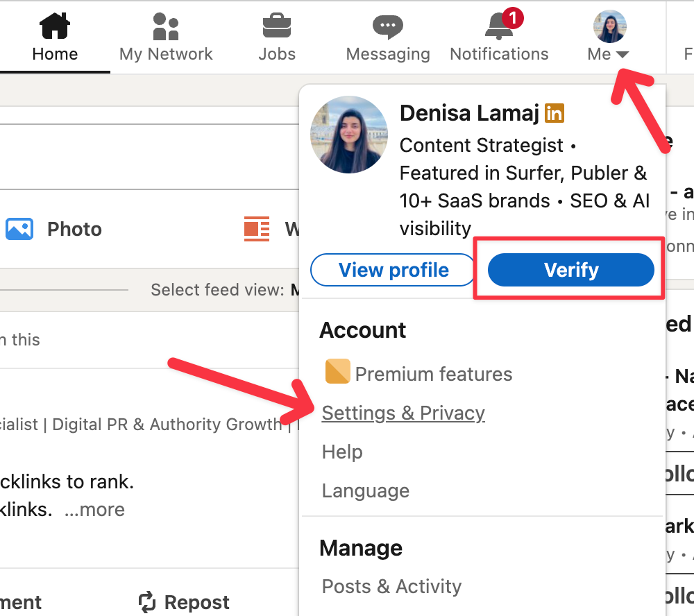Select the Write article icon

point(257,228)
